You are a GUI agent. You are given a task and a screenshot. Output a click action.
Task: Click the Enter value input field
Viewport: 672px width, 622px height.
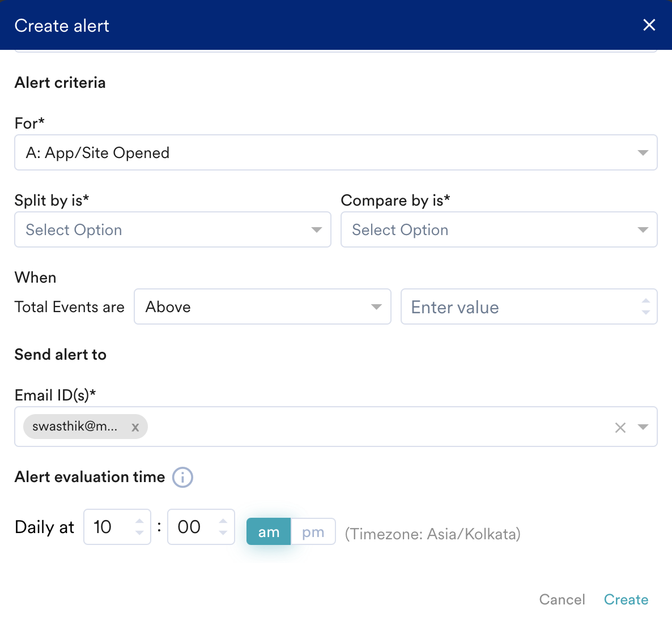coord(518,306)
